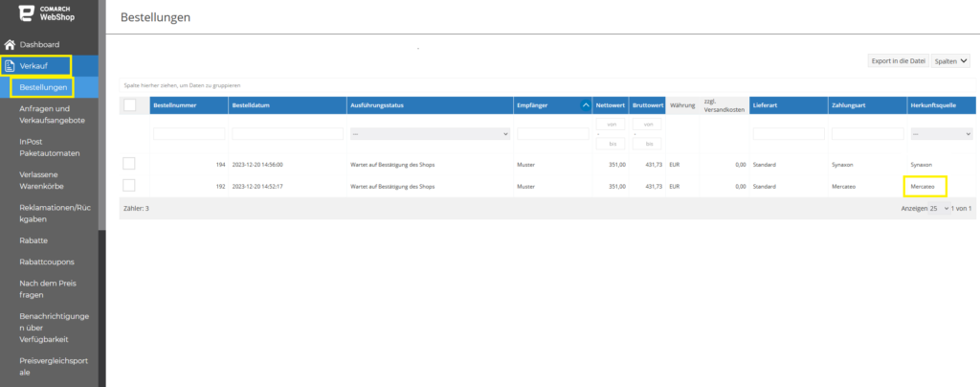Viewport: 980px width, 387px height.
Task: Open Anfragen und Verkaufsangebote
Action: (x=52, y=114)
